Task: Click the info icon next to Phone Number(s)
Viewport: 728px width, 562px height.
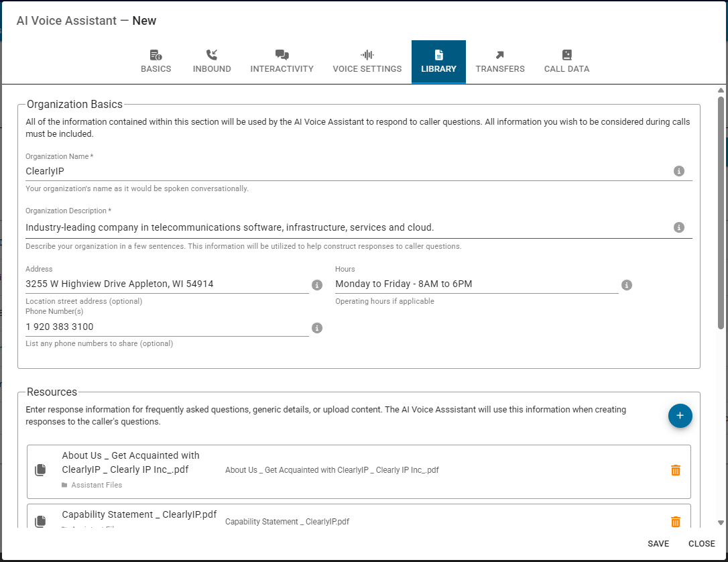Action: (x=317, y=328)
